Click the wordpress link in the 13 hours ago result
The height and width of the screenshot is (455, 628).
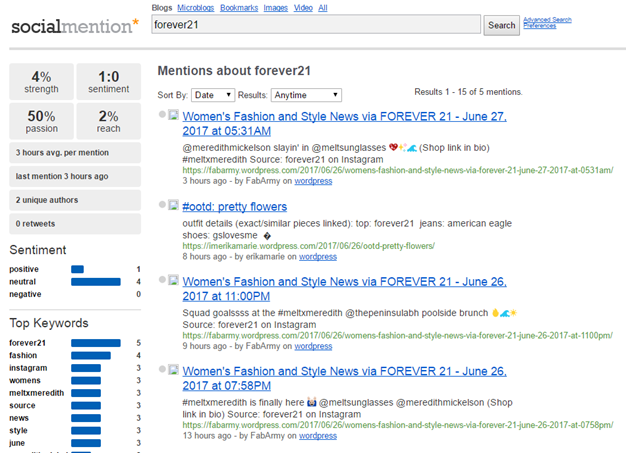[318, 436]
